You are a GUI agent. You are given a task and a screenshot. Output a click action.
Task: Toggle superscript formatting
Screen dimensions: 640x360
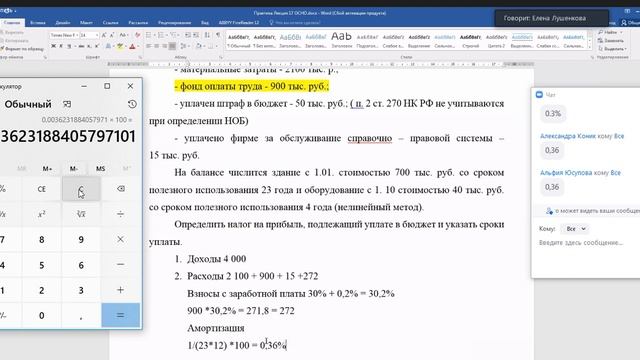pyautogui.click(x=97, y=46)
